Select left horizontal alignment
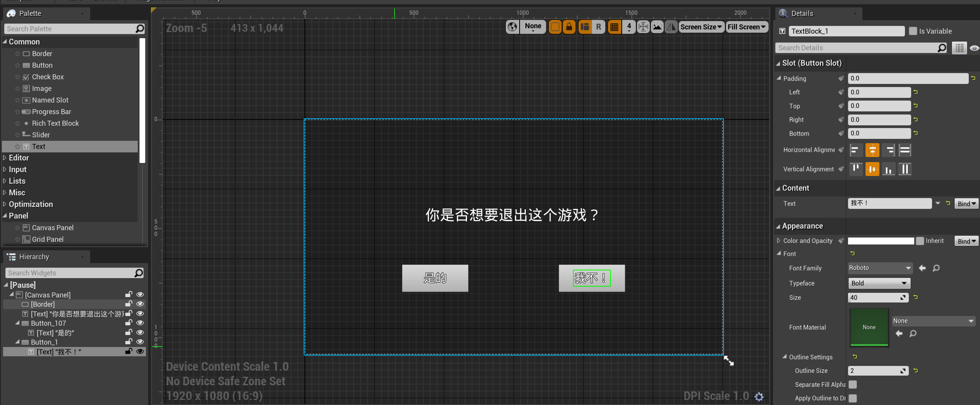980x405 pixels. (855, 150)
